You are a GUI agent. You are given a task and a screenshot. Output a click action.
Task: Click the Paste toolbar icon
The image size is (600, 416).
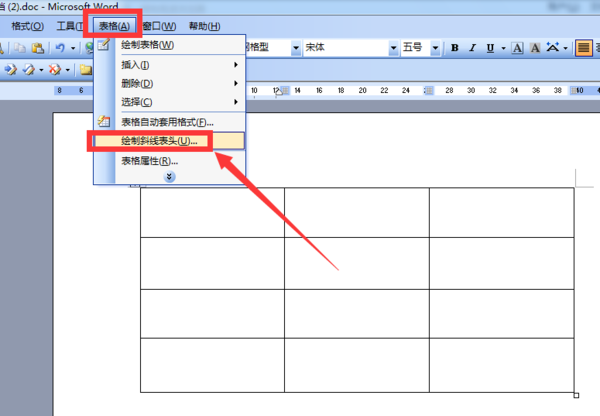coord(38,48)
